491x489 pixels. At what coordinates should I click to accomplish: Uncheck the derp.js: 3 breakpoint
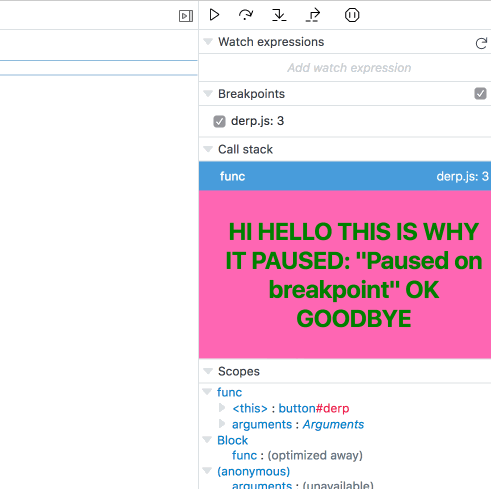(x=219, y=121)
